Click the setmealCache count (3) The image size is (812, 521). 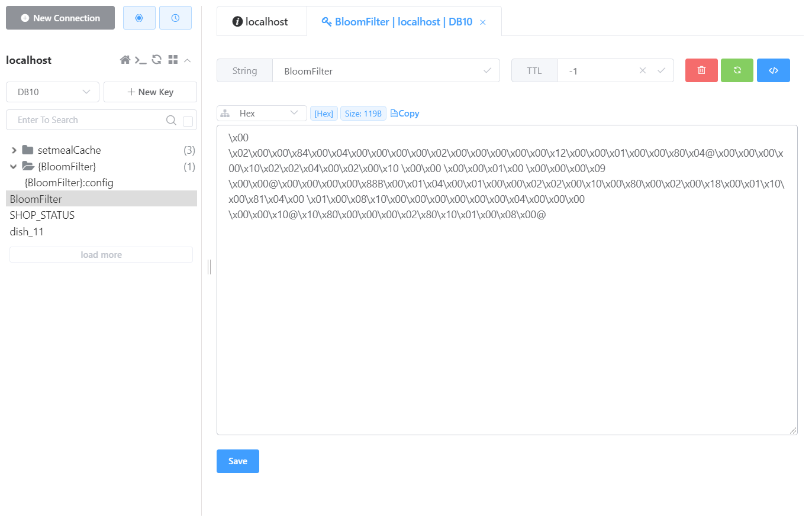coord(189,150)
